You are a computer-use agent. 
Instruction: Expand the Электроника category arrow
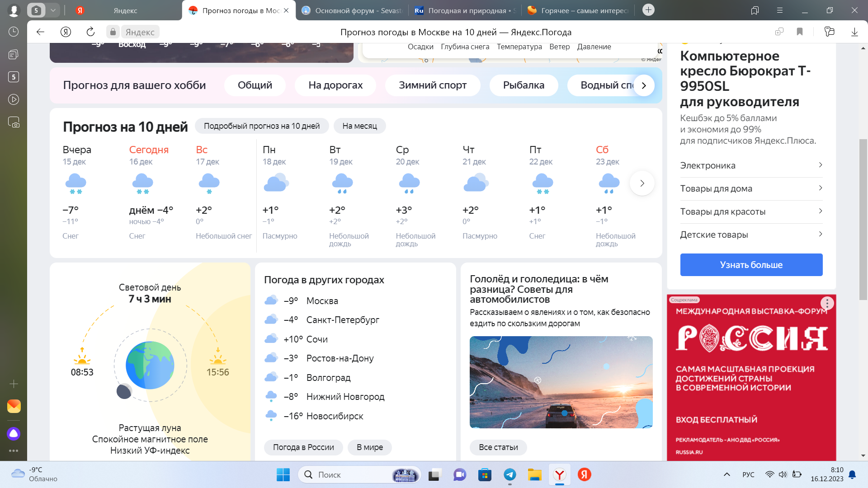[820, 165]
